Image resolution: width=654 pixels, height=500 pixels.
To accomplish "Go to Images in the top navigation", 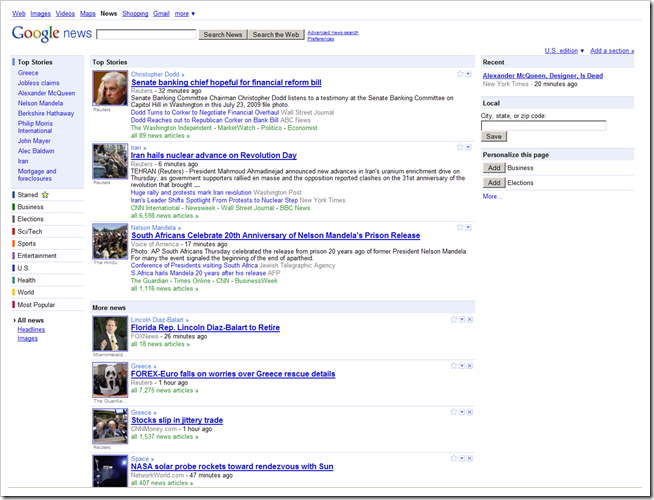I will pos(40,14).
